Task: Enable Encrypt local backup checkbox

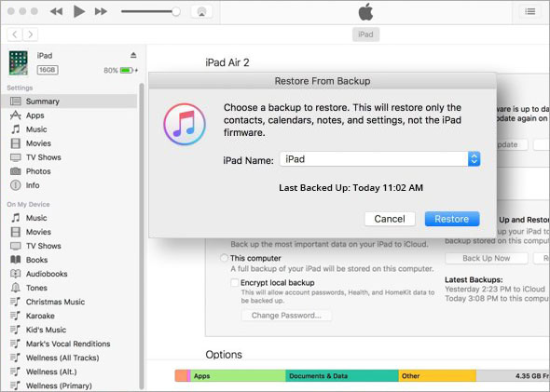Action: pos(235,283)
